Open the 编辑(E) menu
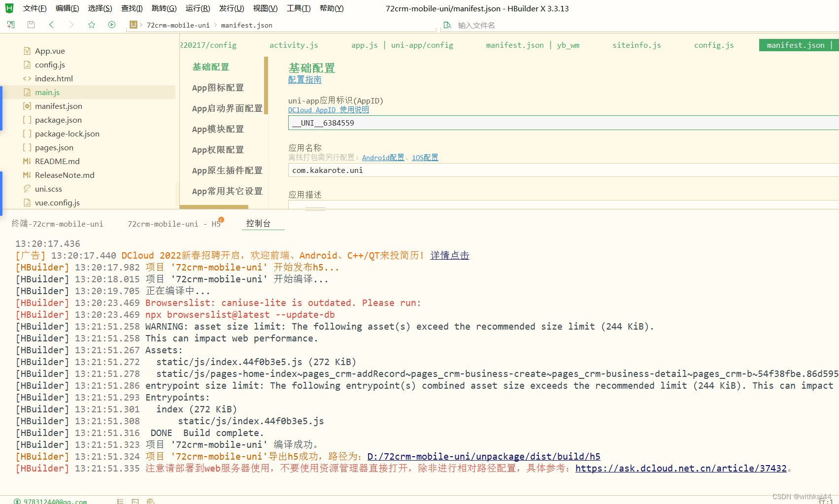Screen dimensions: 839x504 [x=67, y=8]
